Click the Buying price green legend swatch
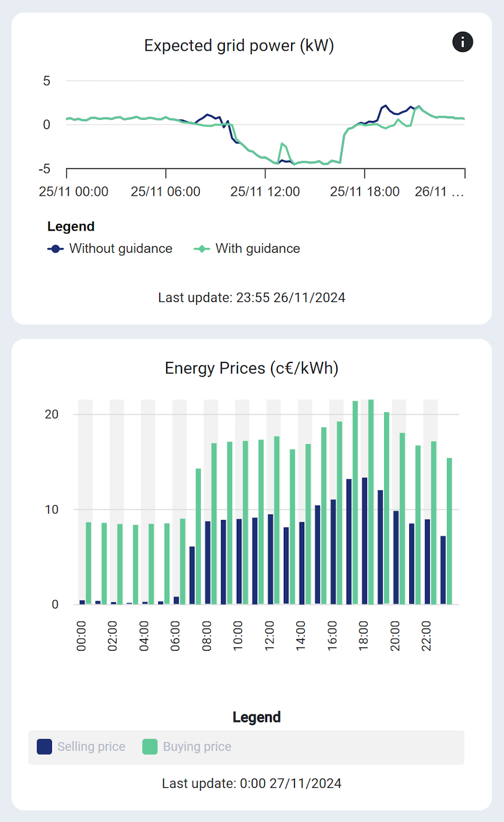 coord(150,747)
